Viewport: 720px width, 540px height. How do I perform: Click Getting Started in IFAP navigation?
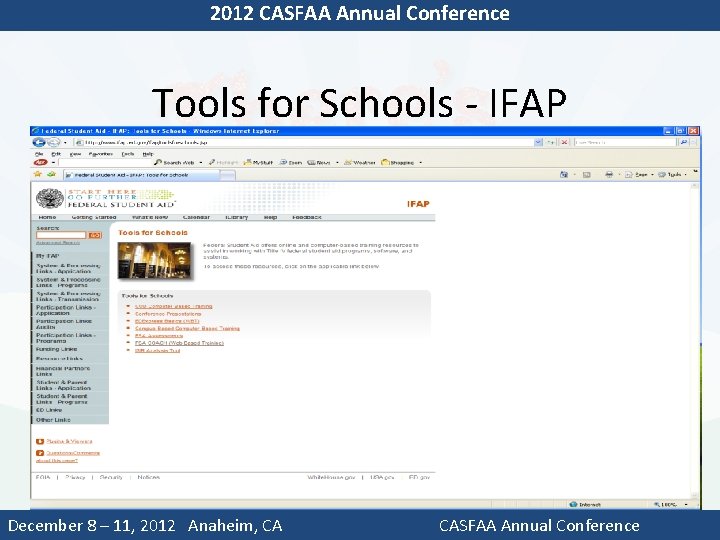[94, 218]
